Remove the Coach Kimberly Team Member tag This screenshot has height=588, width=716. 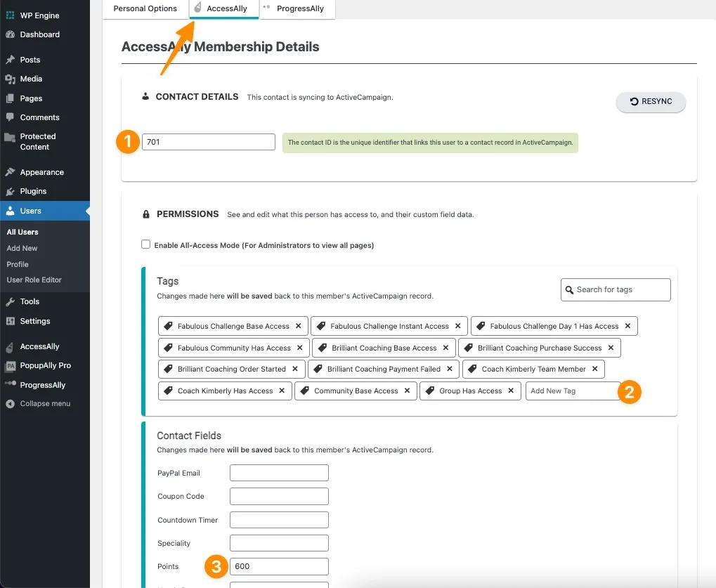594,369
